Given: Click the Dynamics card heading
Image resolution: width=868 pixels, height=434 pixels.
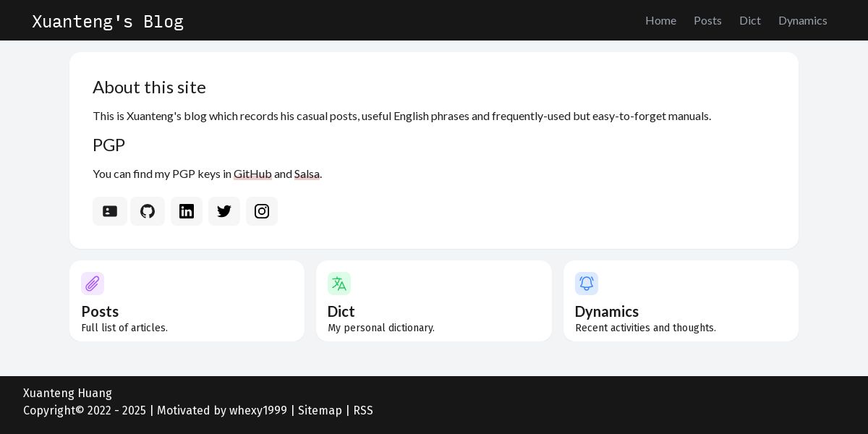Looking at the screenshot, I should point(606,311).
